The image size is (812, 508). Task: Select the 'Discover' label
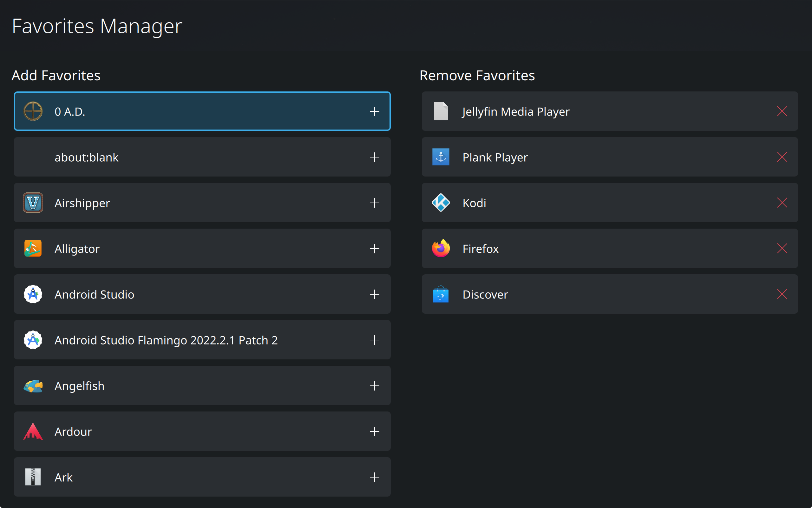[x=485, y=294]
